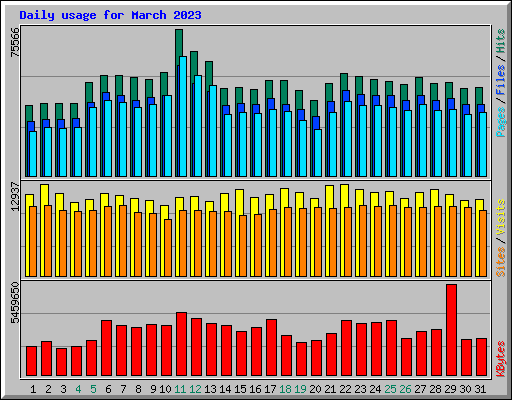This screenshot has height=400, width=512.
Task: Click day label 24 on x-axis
Action: [375, 389]
